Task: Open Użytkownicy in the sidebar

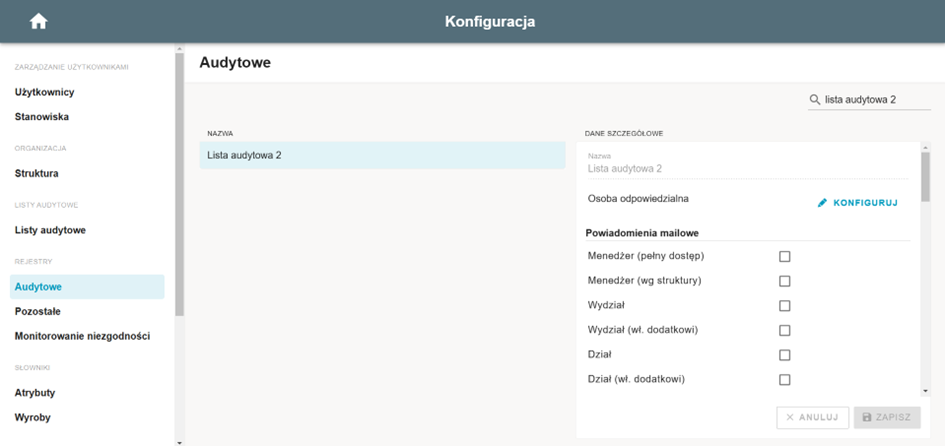Action: 45,92
